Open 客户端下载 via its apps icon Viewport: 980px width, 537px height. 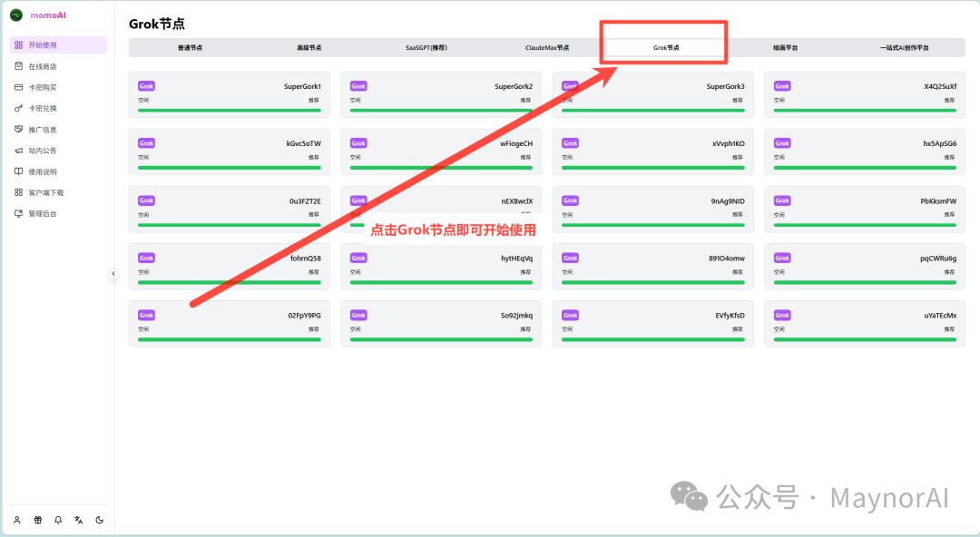19,192
